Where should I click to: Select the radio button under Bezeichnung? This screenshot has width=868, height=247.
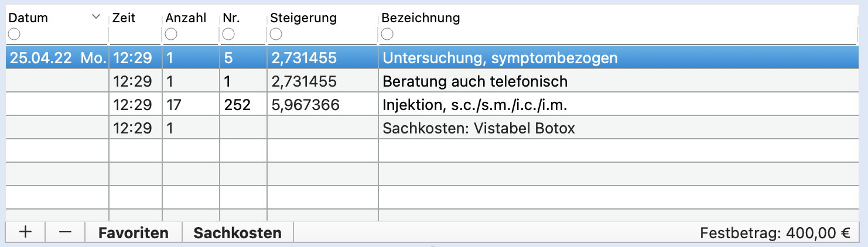pos(387,35)
